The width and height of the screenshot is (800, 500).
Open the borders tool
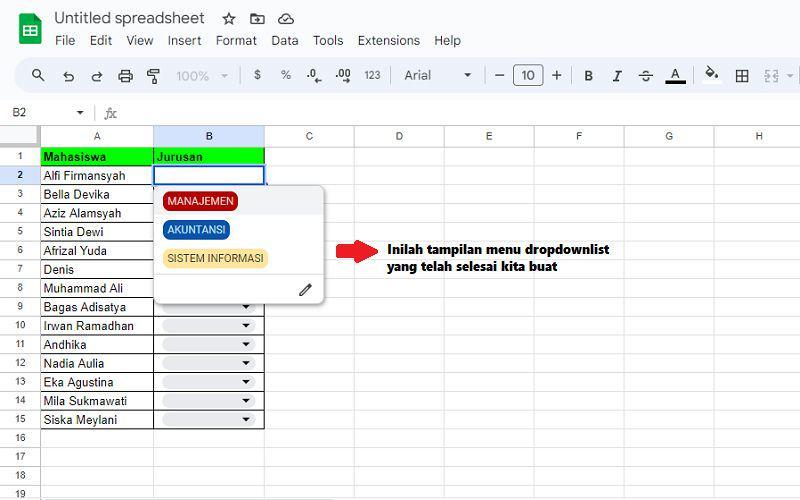(742, 76)
